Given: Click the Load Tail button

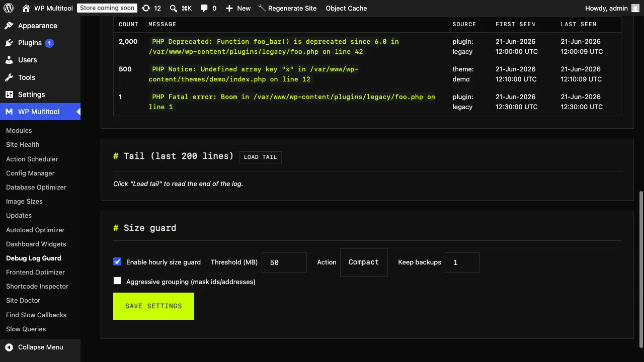Looking at the screenshot, I should click(x=260, y=157).
